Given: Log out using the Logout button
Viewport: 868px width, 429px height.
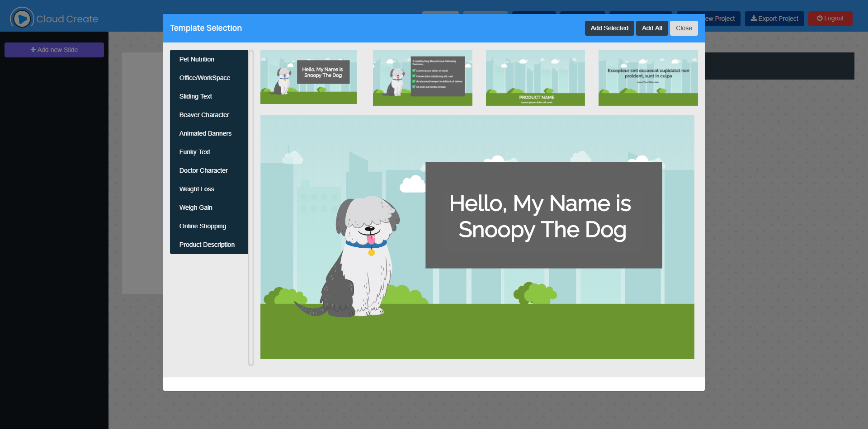Looking at the screenshot, I should click(830, 19).
